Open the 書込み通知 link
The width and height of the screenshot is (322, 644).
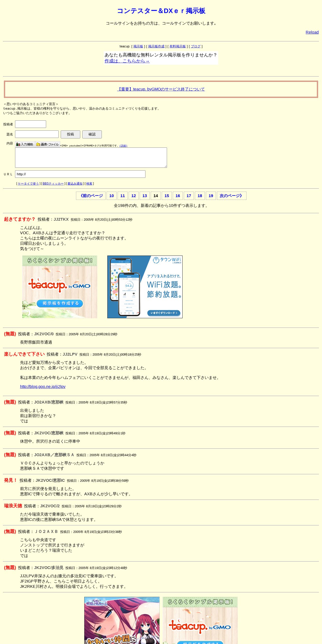[x=75, y=184]
